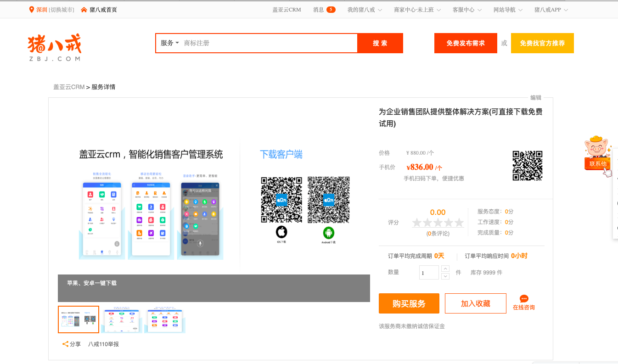Click the share icon next to 分享
The width and height of the screenshot is (618, 364).
tap(65, 344)
